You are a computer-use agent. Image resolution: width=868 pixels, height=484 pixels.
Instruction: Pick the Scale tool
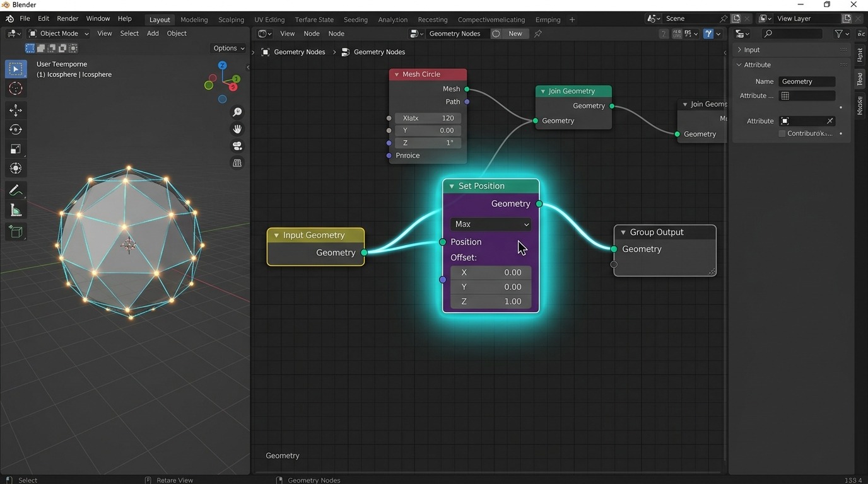(16, 149)
